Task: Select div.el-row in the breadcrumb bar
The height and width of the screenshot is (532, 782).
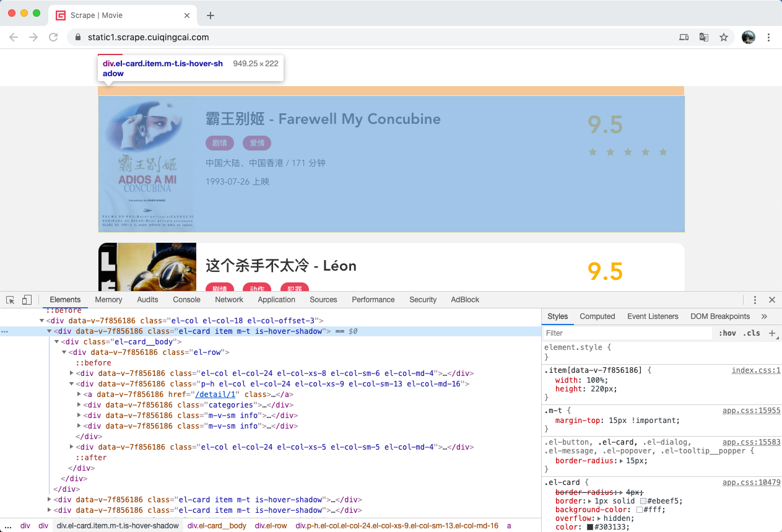Action: 271,526
